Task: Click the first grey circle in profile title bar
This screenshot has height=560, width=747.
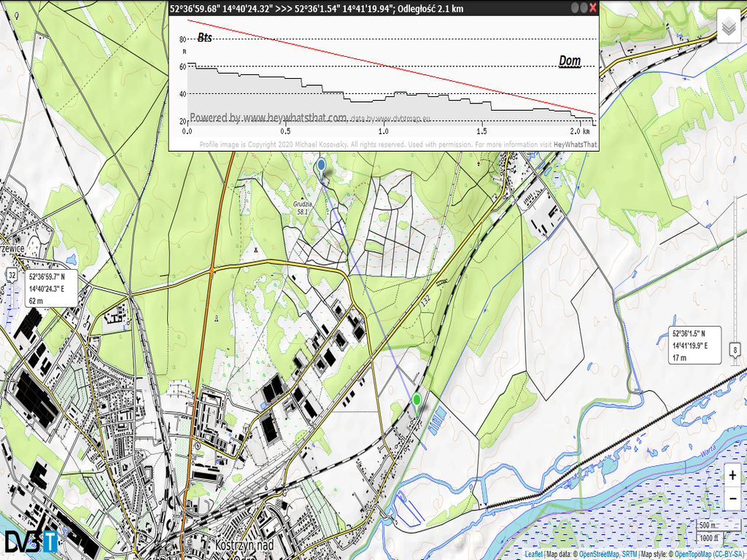Action: pos(576,7)
